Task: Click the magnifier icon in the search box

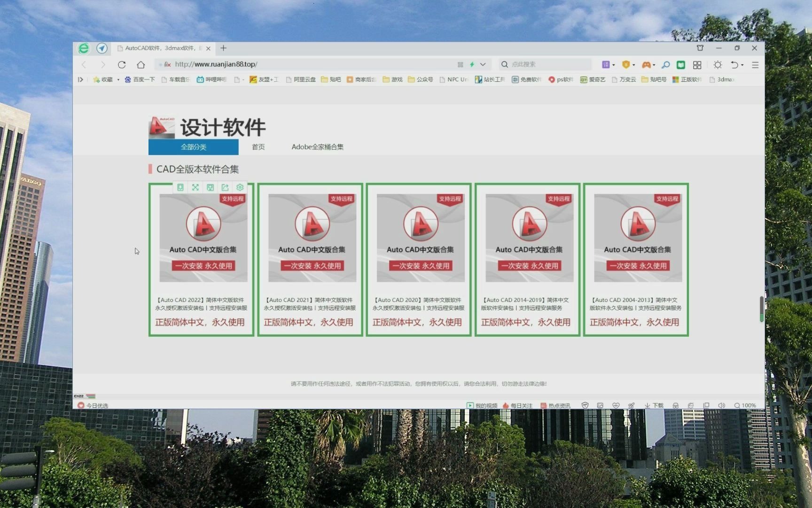Action: 505,64
